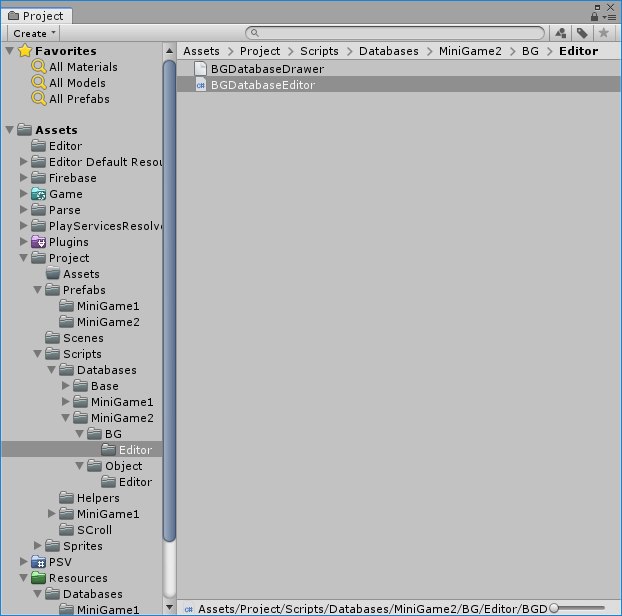Click the Project breadcrumb
622x616 pixels.
tap(260, 51)
